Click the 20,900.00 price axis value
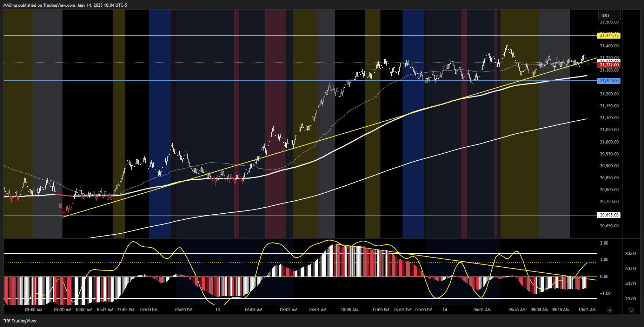This screenshot has height=327, width=644. (609, 166)
